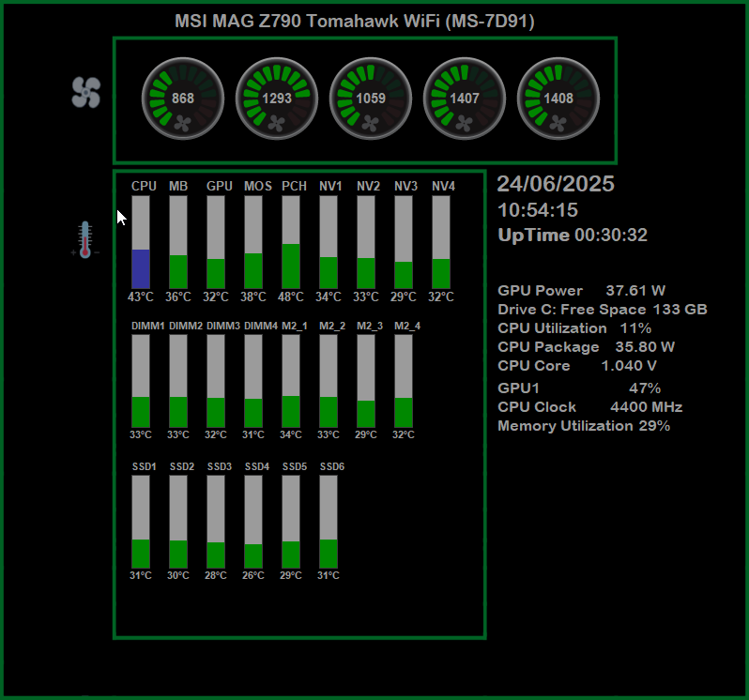
Task: Click the UpTime 00:30:32 readout
Action: (x=573, y=235)
